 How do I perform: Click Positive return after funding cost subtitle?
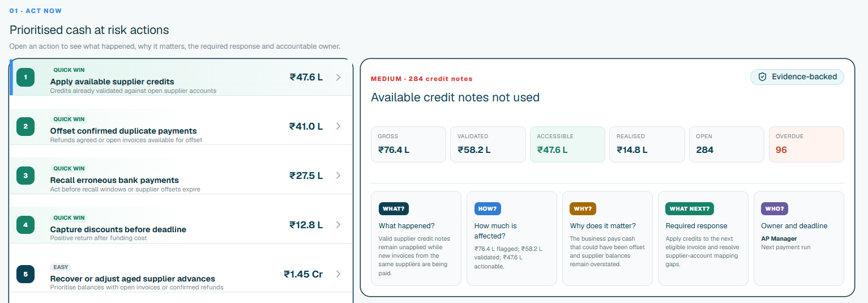[99, 238]
